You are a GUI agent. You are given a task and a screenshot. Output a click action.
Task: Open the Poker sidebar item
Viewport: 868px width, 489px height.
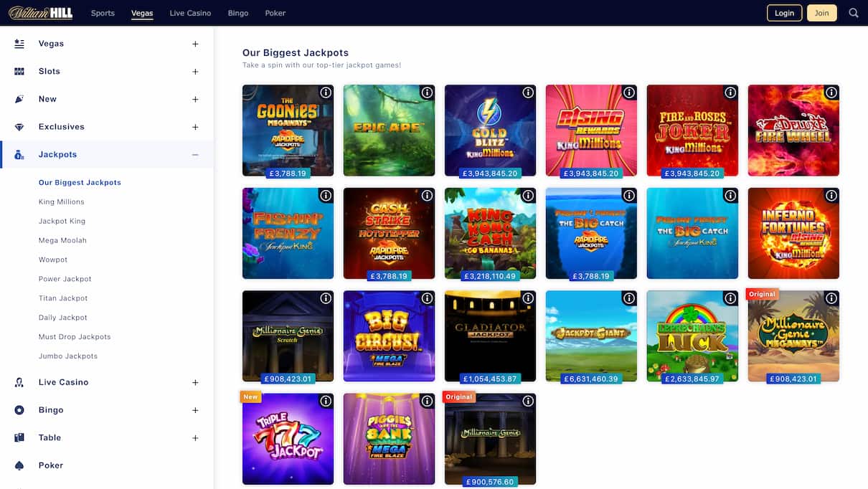pyautogui.click(x=51, y=465)
